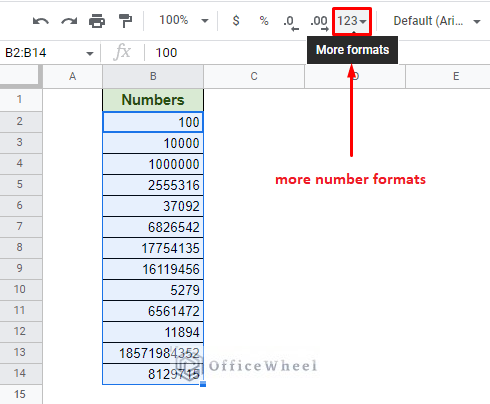Select row 5 header
Viewport: 490px width, 404px height.
(x=20, y=184)
